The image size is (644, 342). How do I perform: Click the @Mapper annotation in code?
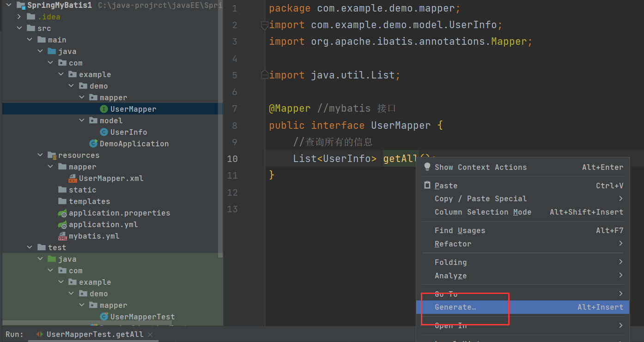click(x=290, y=108)
